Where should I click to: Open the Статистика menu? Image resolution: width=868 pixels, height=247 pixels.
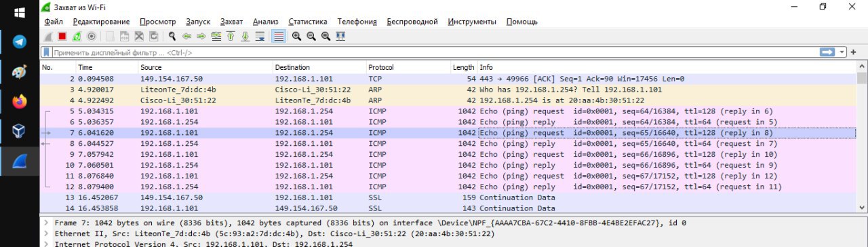coord(307,22)
